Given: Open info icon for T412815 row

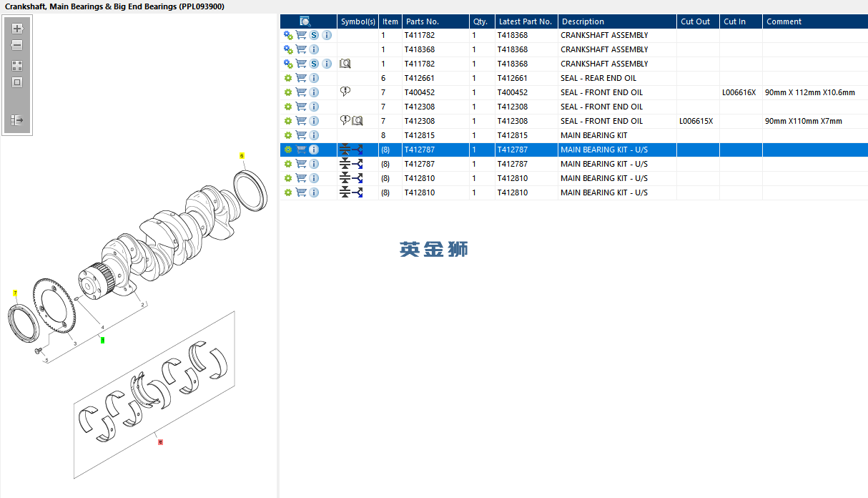Looking at the screenshot, I should point(314,135).
